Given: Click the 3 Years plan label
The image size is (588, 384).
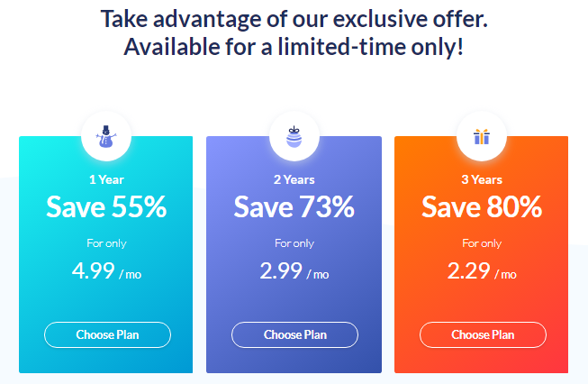Looking at the screenshot, I should [x=482, y=179].
